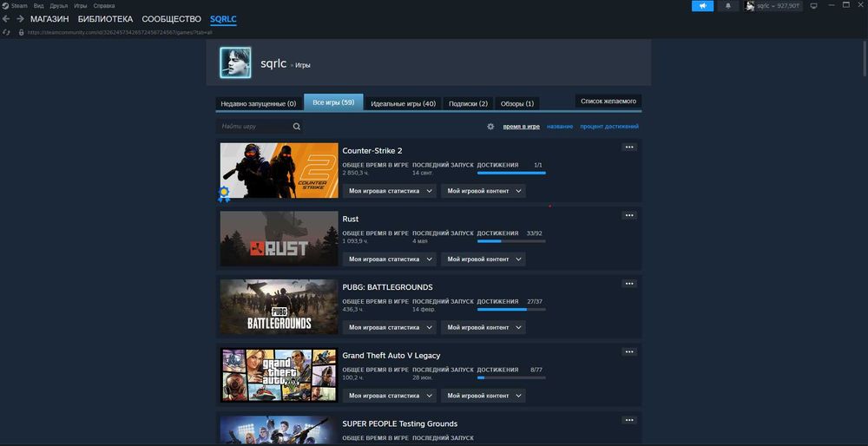Switch to Недавно запущенные (0) tab
Image resolution: width=868 pixels, height=446 pixels.
coord(259,103)
